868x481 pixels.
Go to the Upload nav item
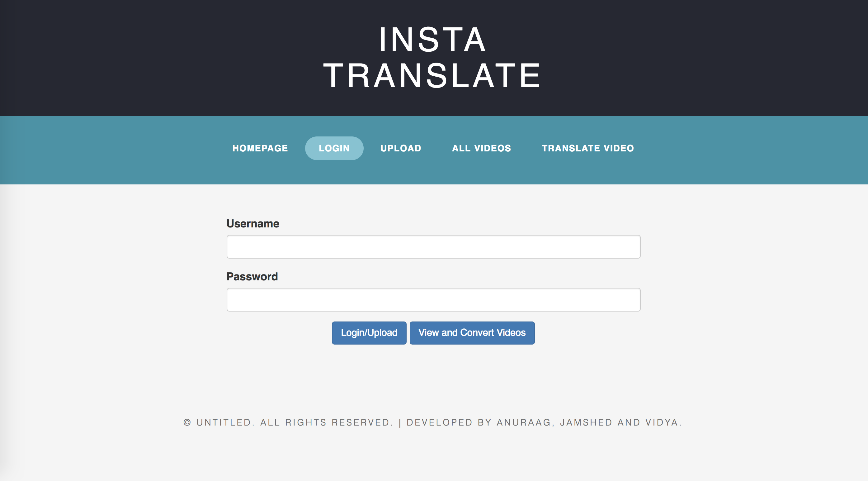click(x=401, y=148)
